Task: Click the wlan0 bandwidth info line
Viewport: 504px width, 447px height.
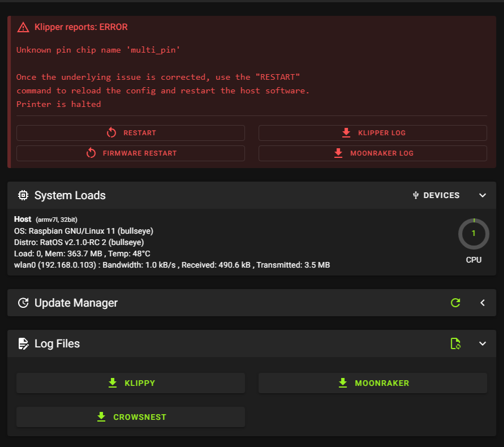Action: 172,265
